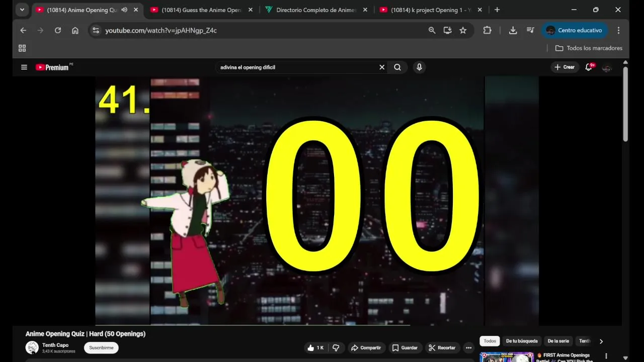The width and height of the screenshot is (644, 362).
Task: Open more actions three-dot menu under video
Action: click(x=468, y=347)
